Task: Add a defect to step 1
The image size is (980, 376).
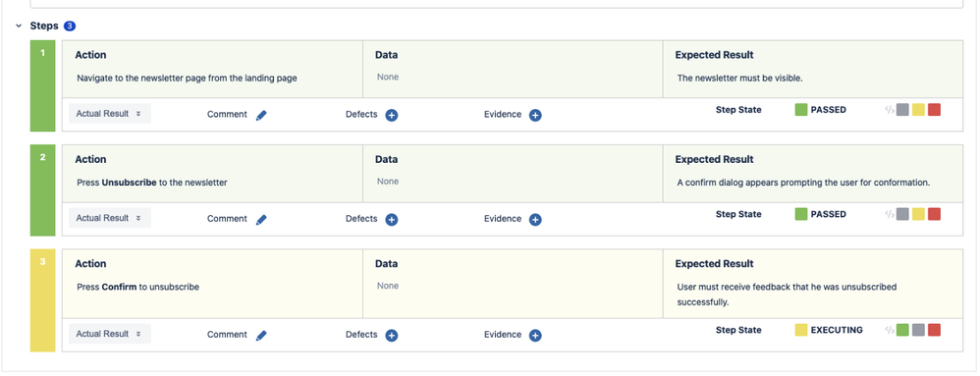Action: point(392,115)
